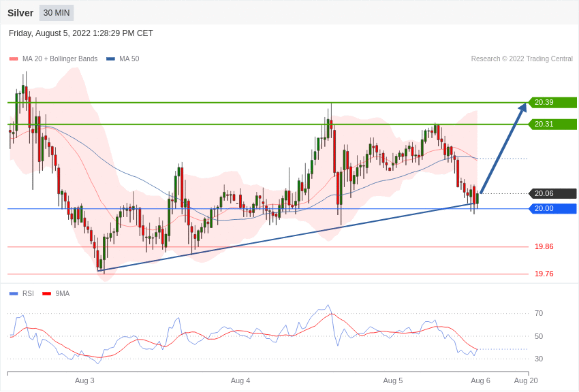Viewport: 579px width, 392px height.
Task: Click the blue MA 50 legend color swatch
Action: [x=110, y=59]
